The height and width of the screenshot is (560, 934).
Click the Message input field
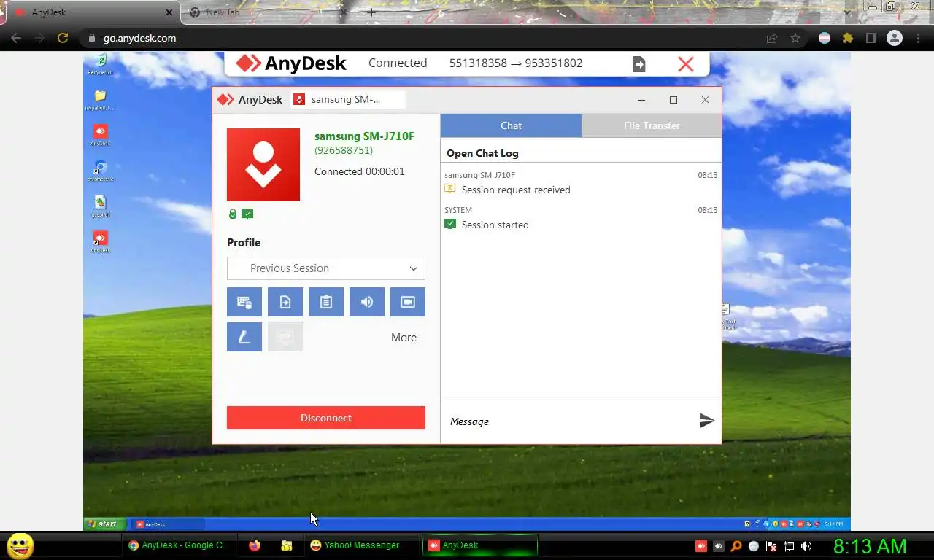569,421
